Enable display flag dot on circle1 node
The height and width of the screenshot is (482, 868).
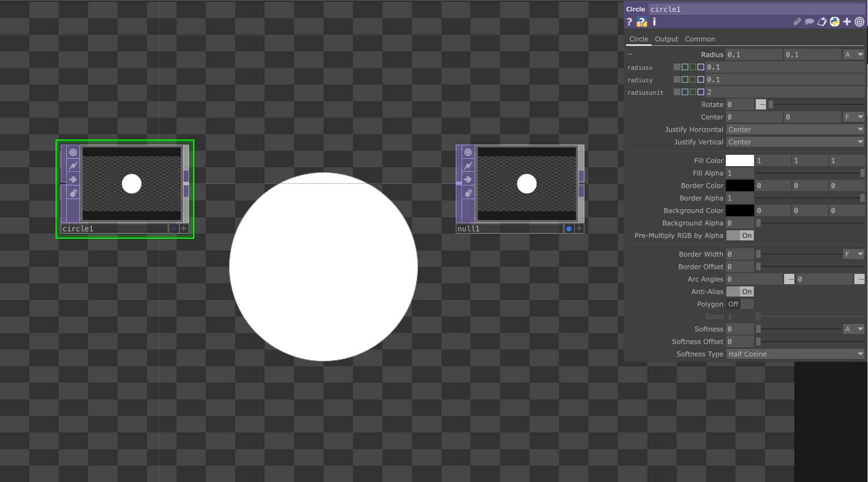point(173,229)
